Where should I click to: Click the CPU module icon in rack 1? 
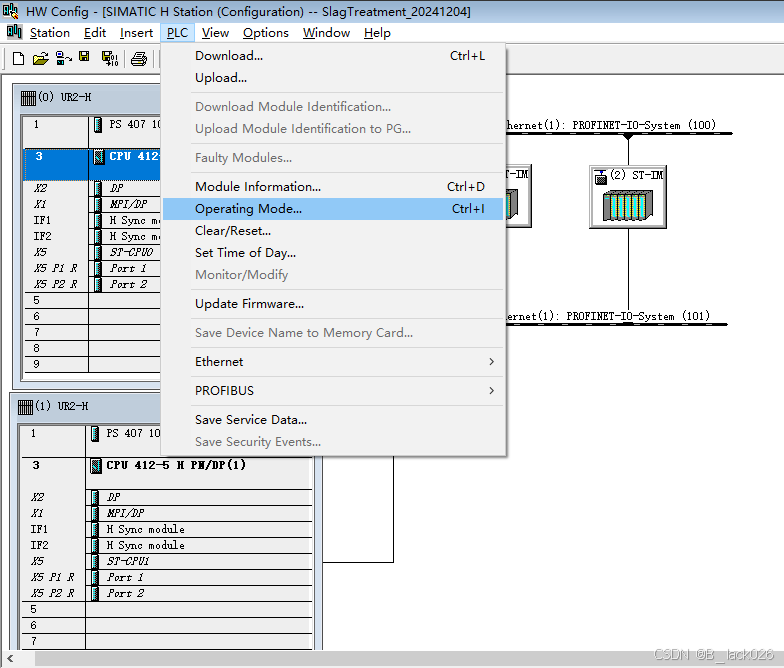(96, 466)
